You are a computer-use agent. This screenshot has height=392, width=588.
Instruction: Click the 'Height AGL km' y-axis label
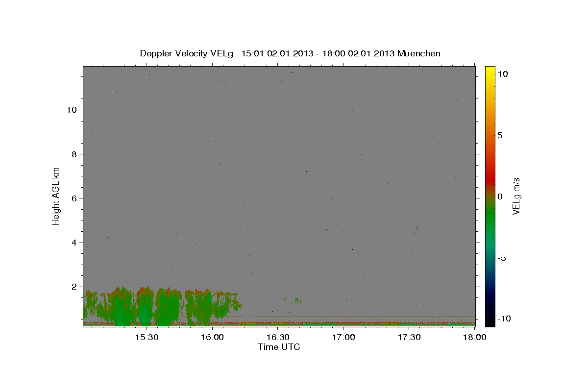tap(56, 196)
